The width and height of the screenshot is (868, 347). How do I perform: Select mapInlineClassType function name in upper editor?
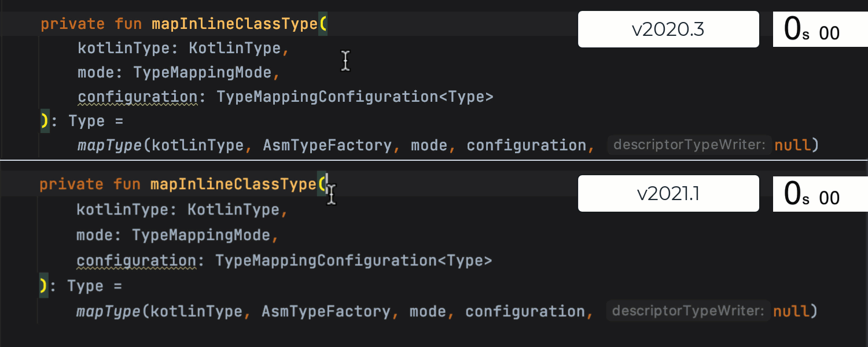[234, 24]
